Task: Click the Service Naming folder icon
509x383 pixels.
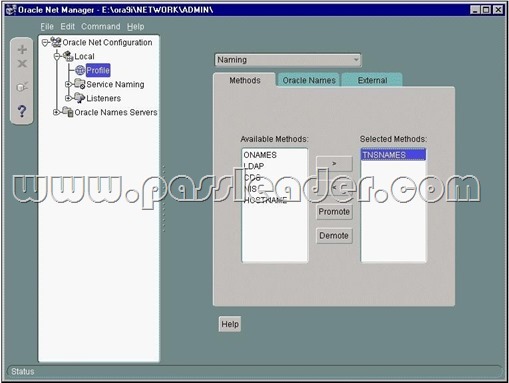Action: coord(80,84)
